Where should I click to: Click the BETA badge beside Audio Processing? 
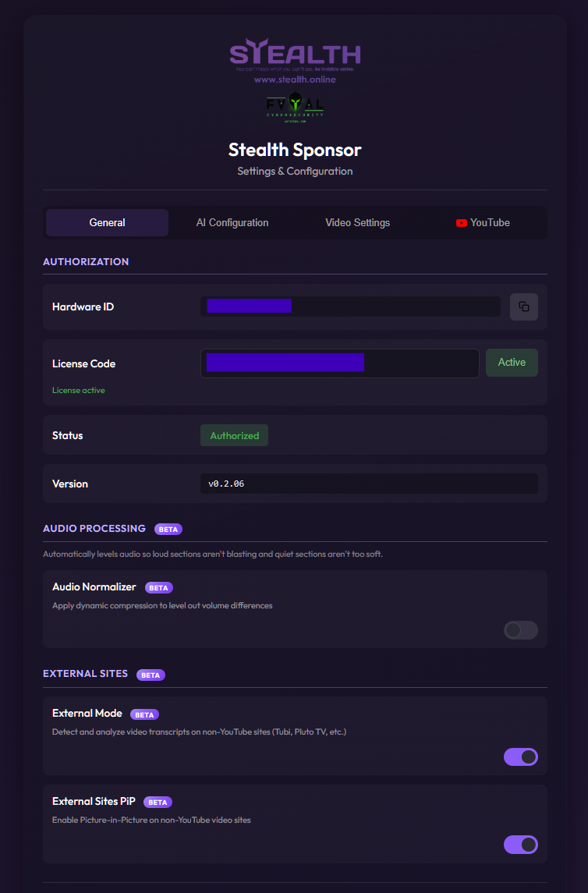168,529
